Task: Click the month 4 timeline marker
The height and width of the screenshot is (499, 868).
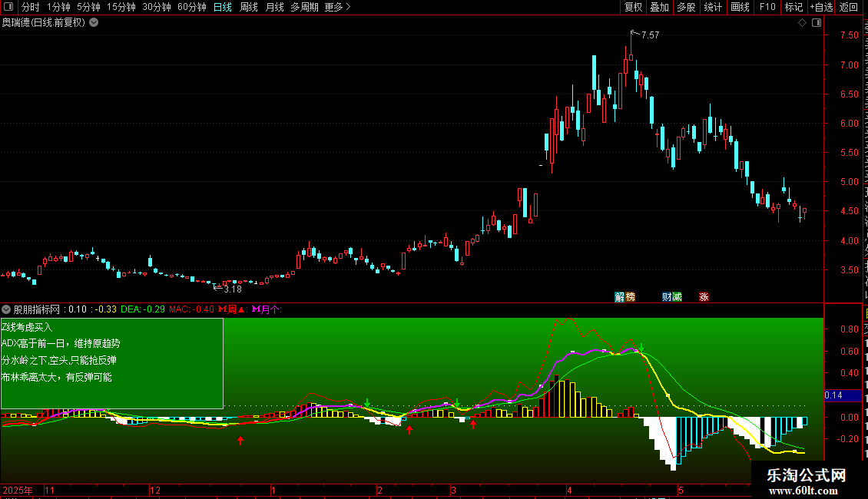Action: (x=569, y=490)
